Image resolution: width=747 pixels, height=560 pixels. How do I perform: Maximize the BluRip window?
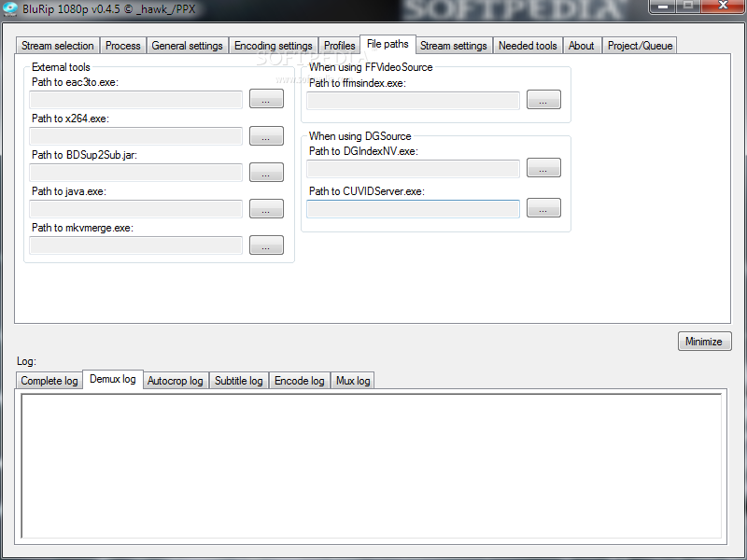pyautogui.click(x=688, y=7)
